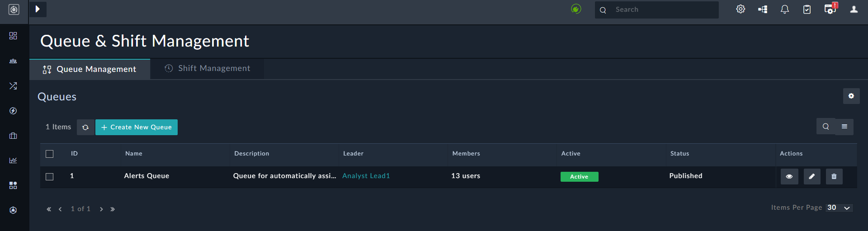This screenshot has width=868, height=231.
Task: Click the Create New Queue button
Action: point(137,127)
